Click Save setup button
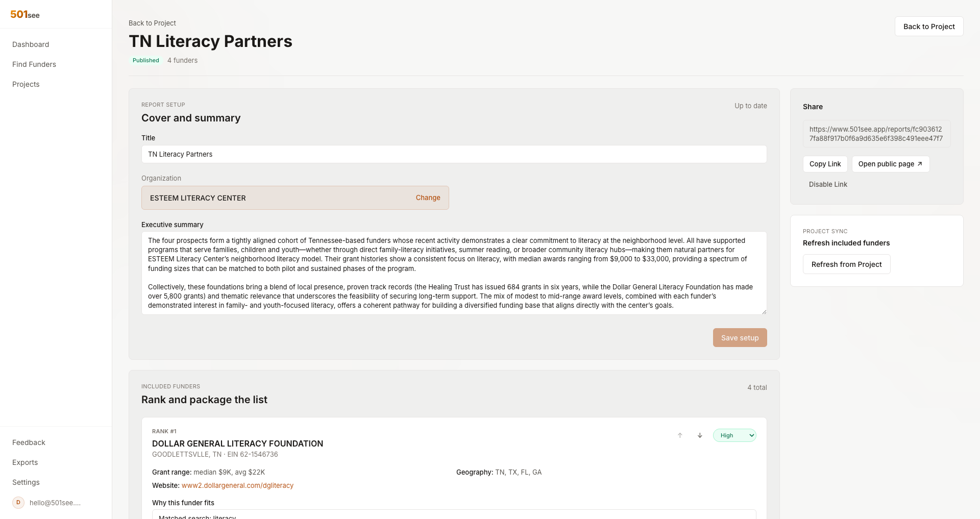Screen dimensions: 980x519 point(740,338)
